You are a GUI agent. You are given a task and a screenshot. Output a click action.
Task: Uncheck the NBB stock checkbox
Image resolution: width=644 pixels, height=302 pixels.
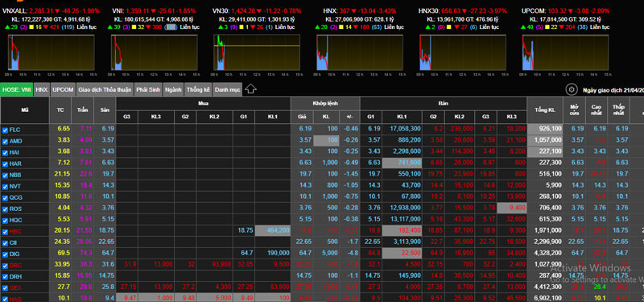point(5,175)
